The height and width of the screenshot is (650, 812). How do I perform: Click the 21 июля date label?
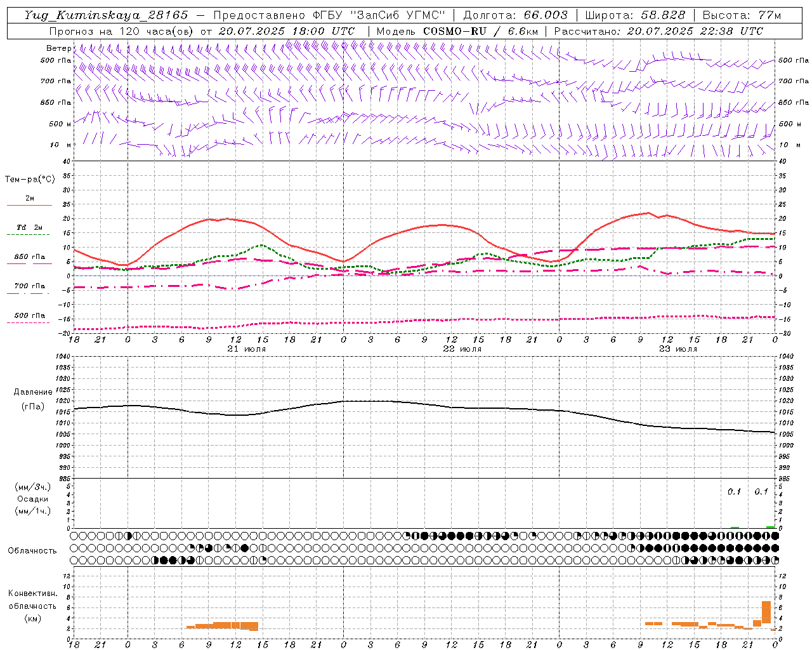[246, 349]
